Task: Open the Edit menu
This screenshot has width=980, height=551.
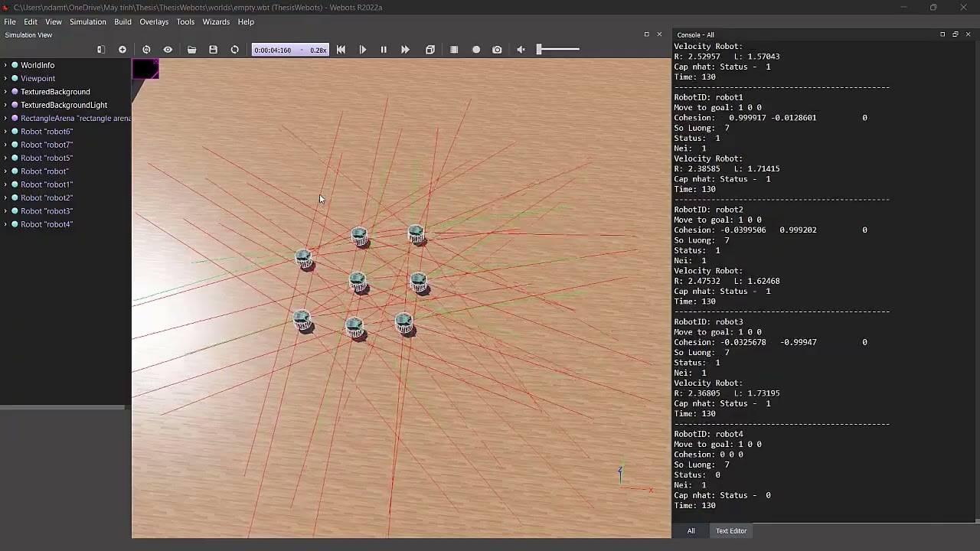Action: 31,21
